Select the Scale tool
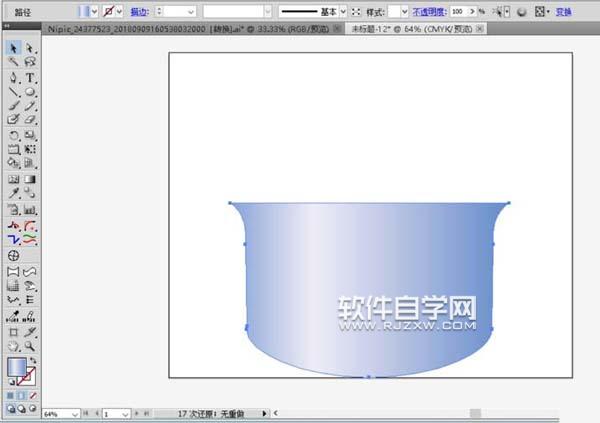The height and width of the screenshot is (423, 600). click(30, 135)
